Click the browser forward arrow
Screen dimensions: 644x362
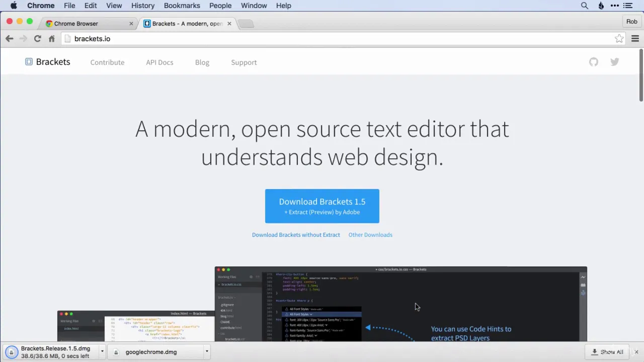(23, 39)
